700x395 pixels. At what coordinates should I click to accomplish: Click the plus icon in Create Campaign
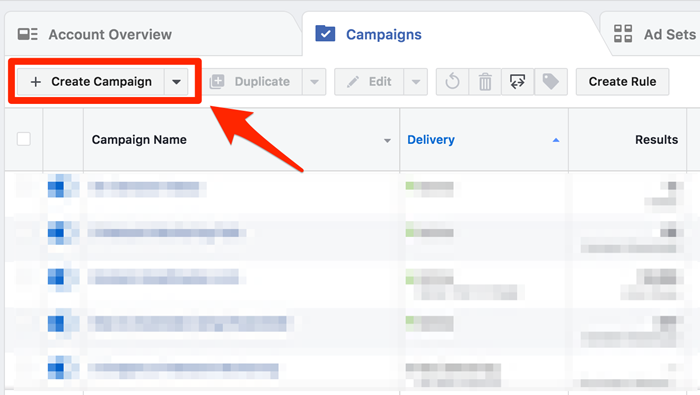pyautogui.click(x=36, y=82)
